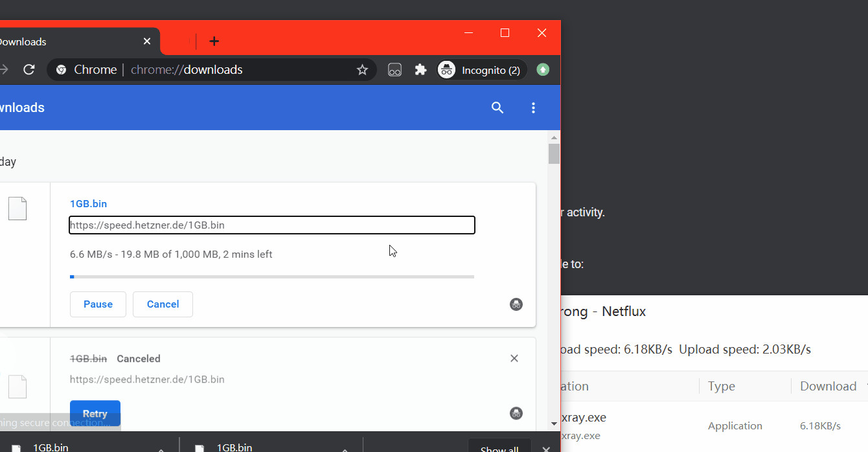Viewport: 868px width, 452px height.
Task: Click the green update arrow icon
Action: coord(543,69)
